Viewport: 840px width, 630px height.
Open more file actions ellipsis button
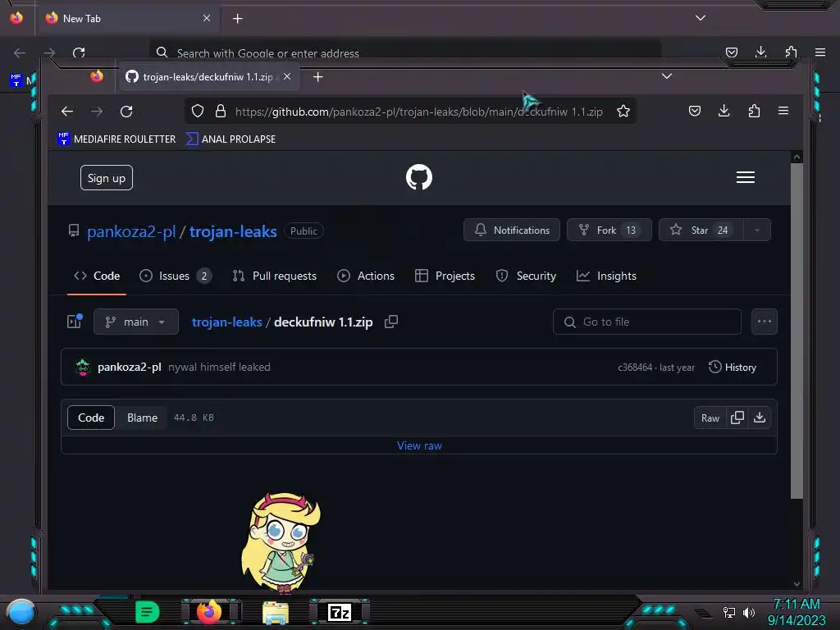[764, 322]
